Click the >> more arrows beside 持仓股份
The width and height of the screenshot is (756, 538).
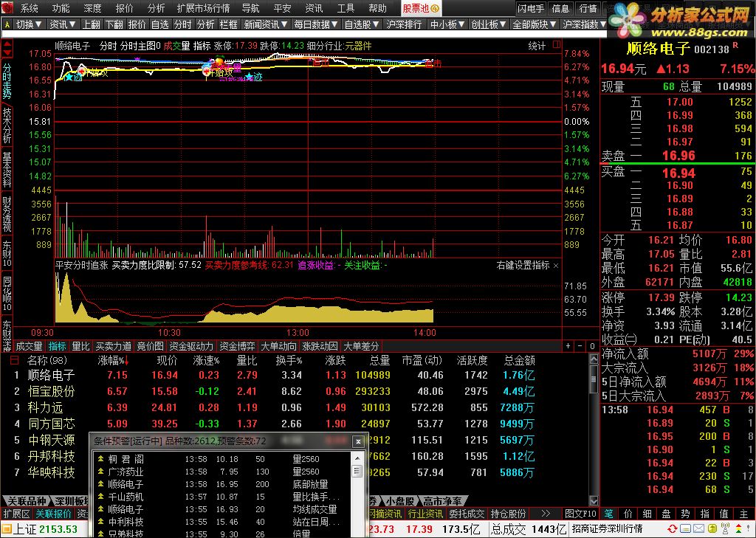tap(546, 514)
